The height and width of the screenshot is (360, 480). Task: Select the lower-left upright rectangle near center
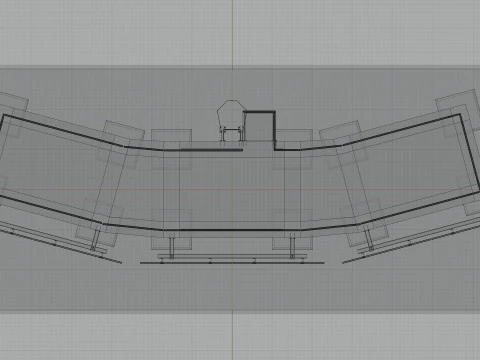pyautogui.click(x=171, y=229)
